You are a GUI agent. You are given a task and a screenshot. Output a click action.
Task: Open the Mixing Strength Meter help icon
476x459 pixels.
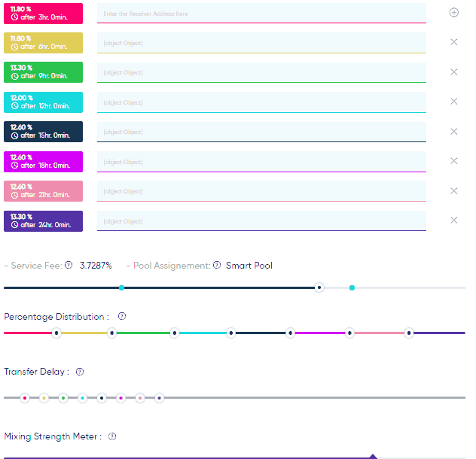tap(112, 436)
